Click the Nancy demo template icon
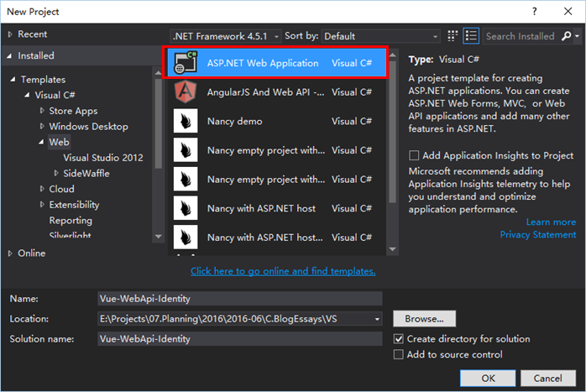 [186, 121]
